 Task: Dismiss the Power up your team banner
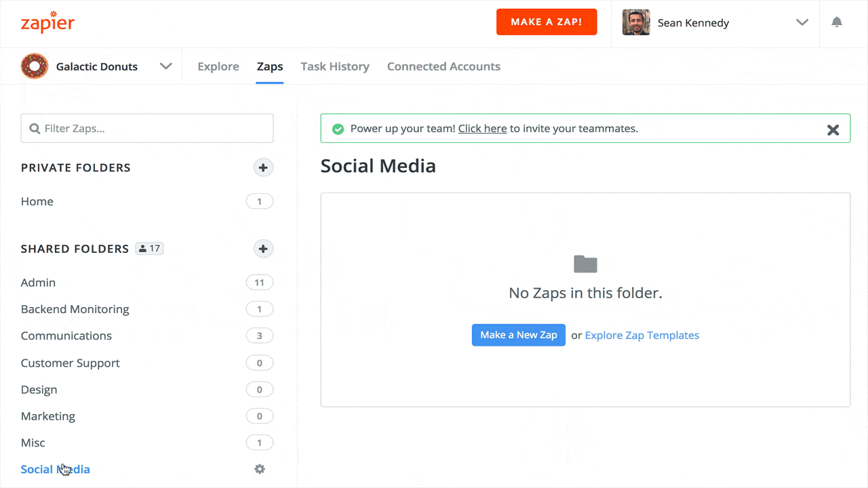coord(833,129)
